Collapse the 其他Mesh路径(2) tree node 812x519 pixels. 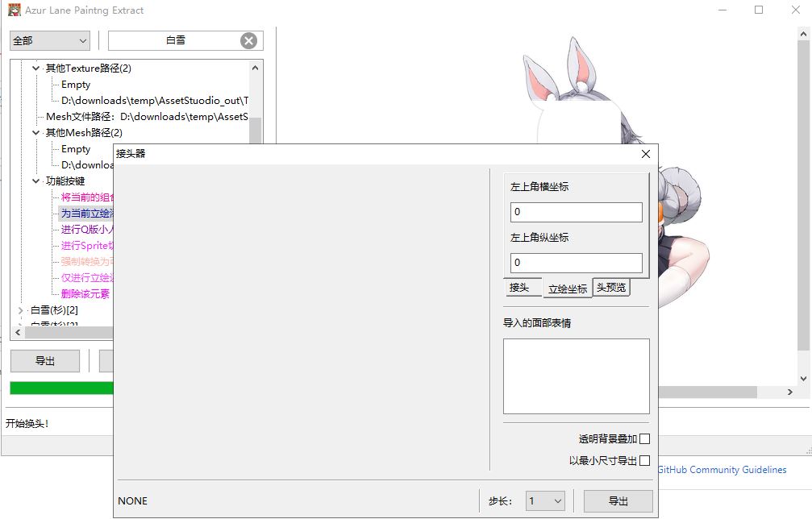tap(35, 132)
